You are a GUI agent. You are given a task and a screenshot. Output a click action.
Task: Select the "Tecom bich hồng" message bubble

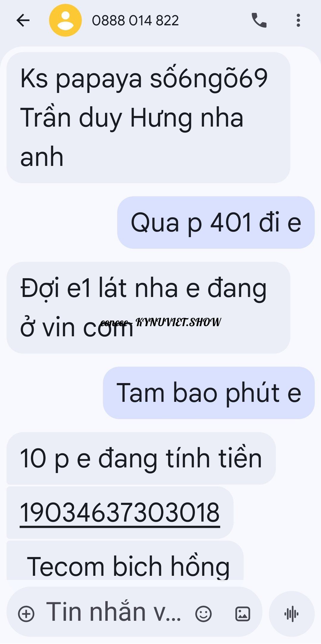(125, 561)
